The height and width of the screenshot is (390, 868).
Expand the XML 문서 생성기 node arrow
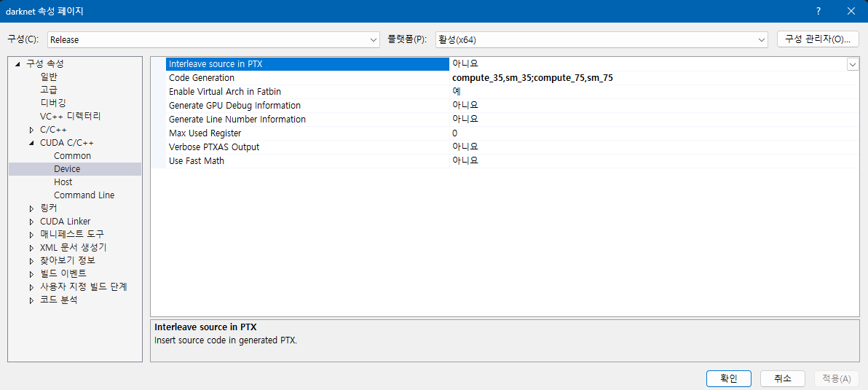[31, 248]
